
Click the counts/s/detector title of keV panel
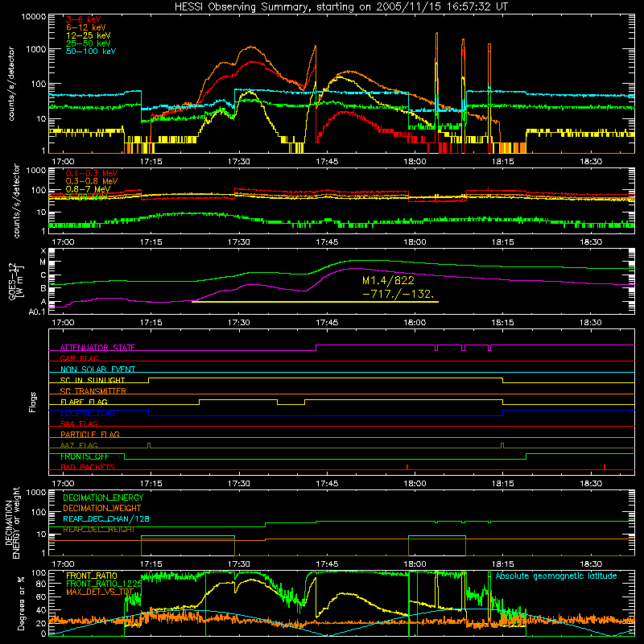point(11,84)
